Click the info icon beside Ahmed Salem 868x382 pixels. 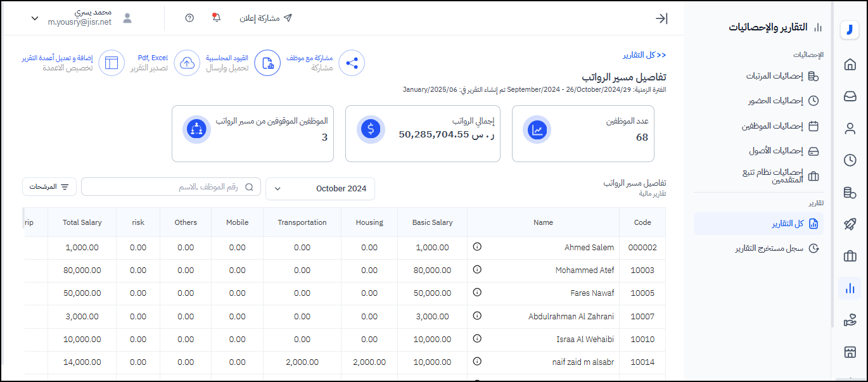tap(477, 247)
